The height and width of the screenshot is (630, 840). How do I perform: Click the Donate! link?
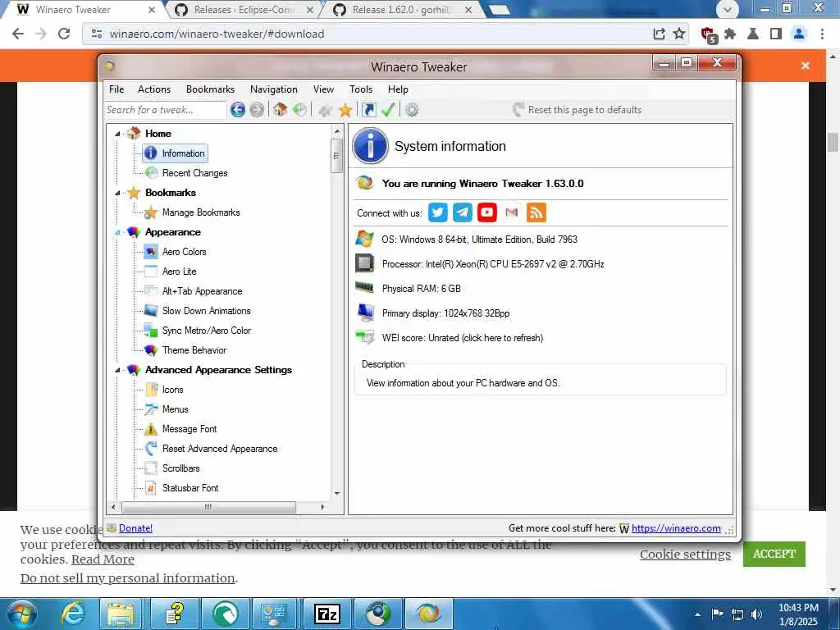click(x=135, y=528)
